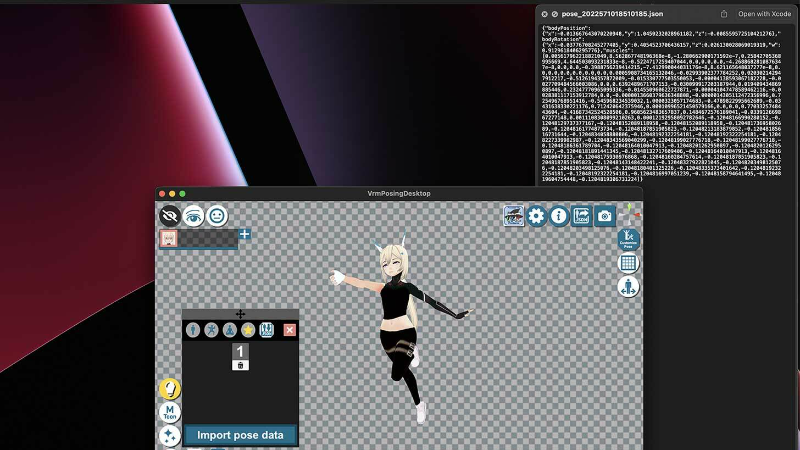Toggle the eye gaze control button
This screenshot has height=450, width=800.
193,215
